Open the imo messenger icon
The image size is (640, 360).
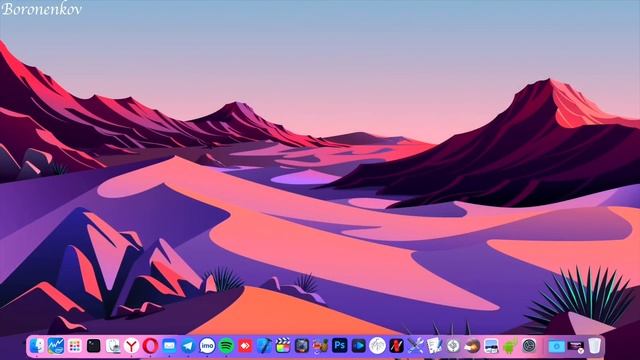tap(207, 346)
